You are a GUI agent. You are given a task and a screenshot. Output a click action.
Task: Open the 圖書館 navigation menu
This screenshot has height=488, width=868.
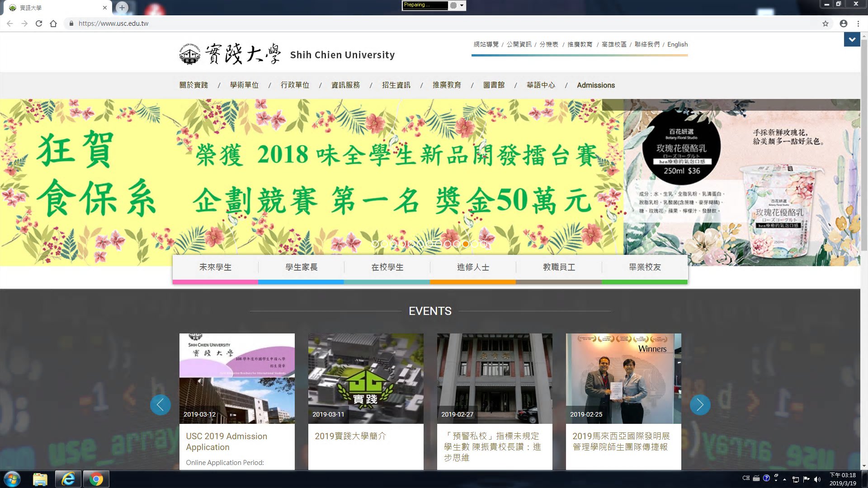click(494, 85)
